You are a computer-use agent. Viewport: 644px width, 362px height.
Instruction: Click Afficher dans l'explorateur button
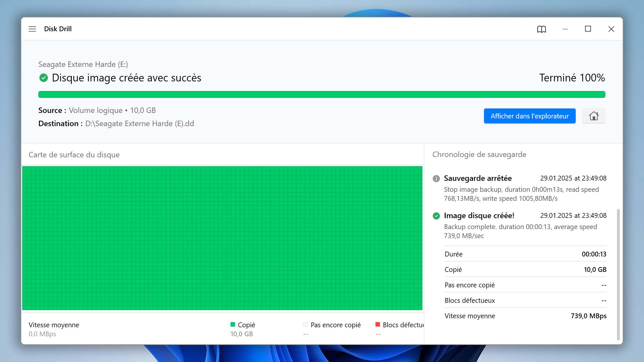click(x=529, y=116)
